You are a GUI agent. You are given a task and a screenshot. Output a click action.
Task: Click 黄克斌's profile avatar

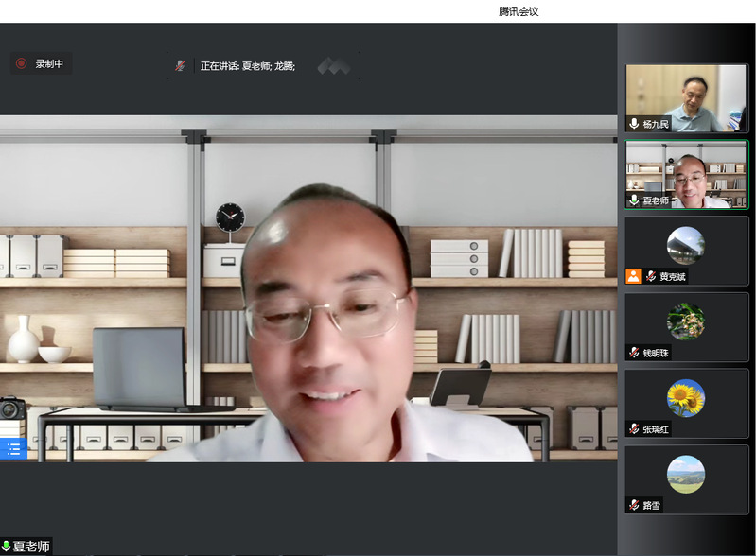685,245
